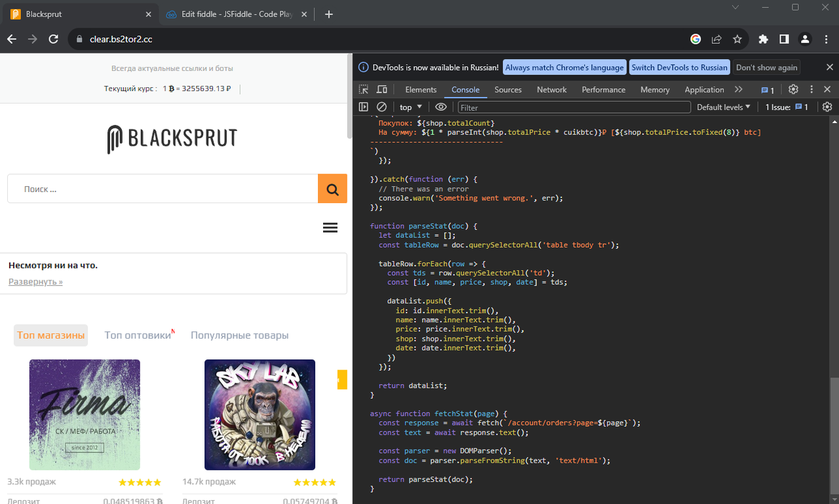Switch to the Performance tab
Viewport: 839px width, 504px height.
click(604, 90)
